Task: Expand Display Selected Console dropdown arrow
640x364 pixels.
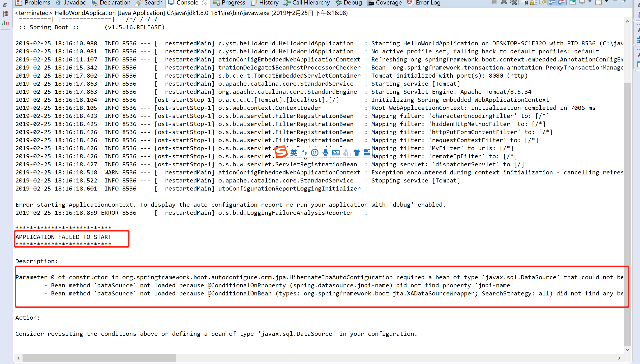Action: (x=590, y=2)
